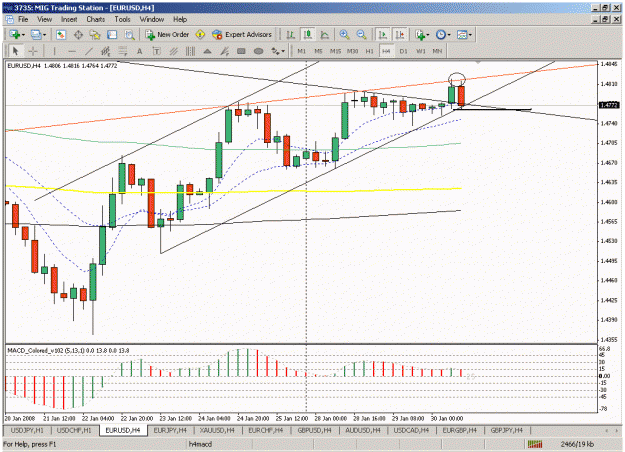Set timeframe to H1
The height and width of the screenshot is (452, 625).
[x=369, y=51]
